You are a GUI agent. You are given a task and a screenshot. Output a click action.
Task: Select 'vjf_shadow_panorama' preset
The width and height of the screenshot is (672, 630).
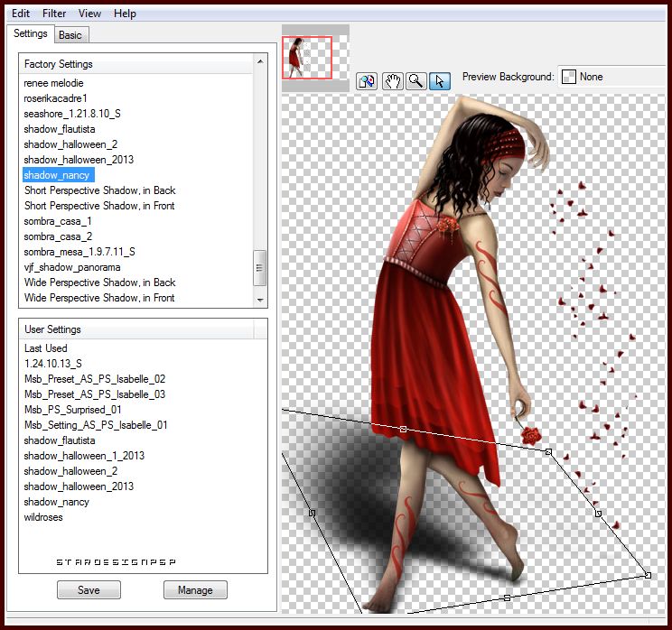tap(72, 267)
